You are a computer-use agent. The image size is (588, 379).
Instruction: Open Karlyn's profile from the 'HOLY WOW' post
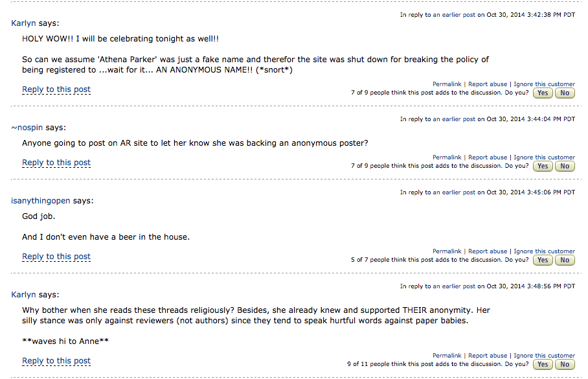(24, 23)
